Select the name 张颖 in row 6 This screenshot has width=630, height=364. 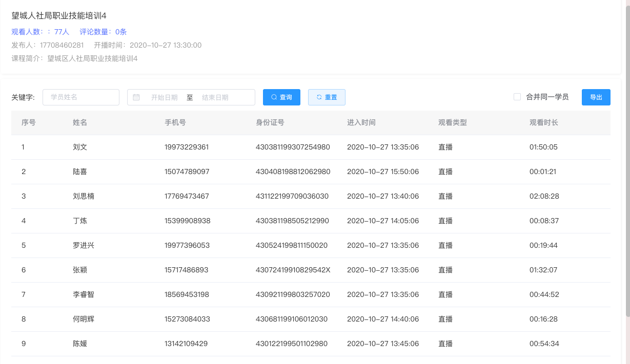[80, 270]
